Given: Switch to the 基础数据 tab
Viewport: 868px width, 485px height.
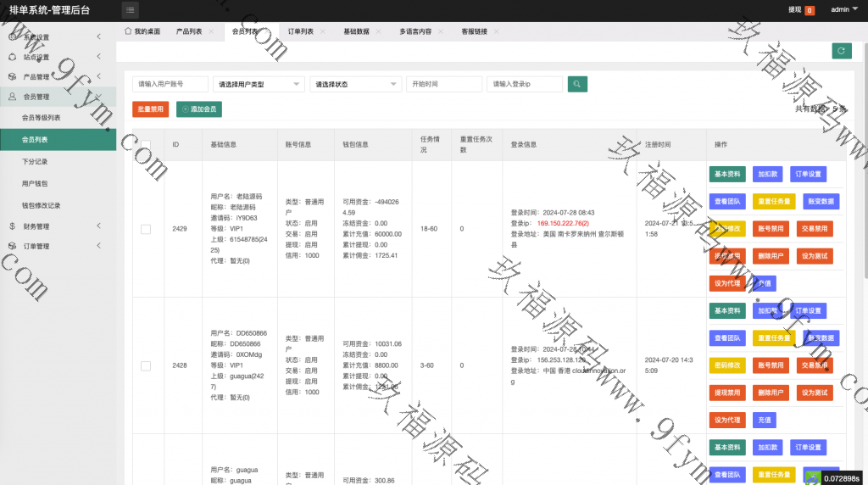Looking at the screenshot, I should pyautogui.click(x=356, y=31).
